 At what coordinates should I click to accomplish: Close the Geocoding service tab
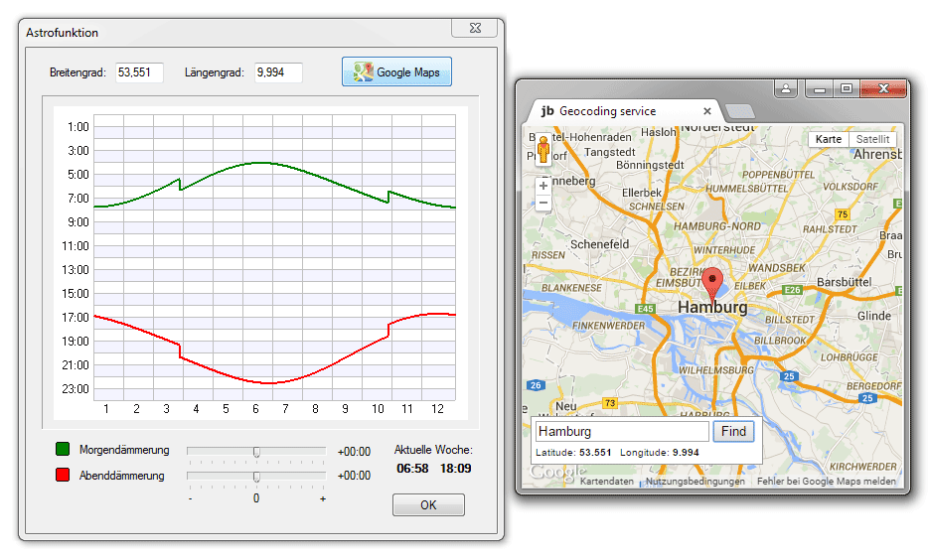click(x=706, y=111)
